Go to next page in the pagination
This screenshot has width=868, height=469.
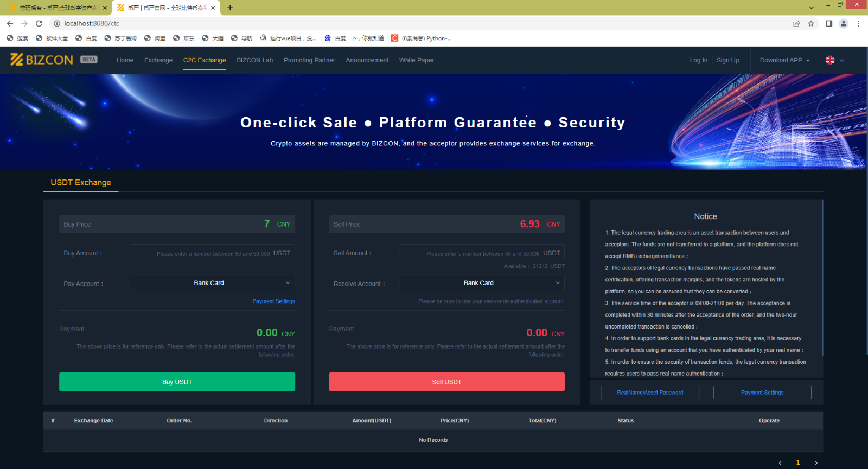coord(816,463)
